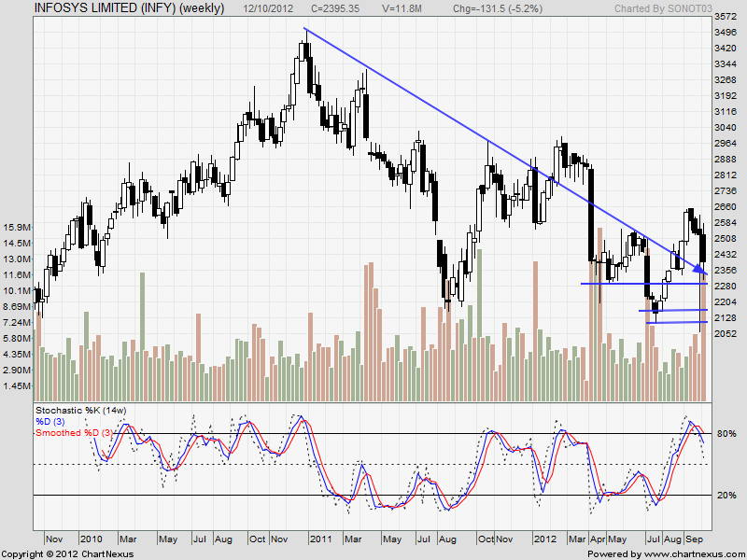
Task: Click the "3496" price axis label
Action: pos(726,33)
